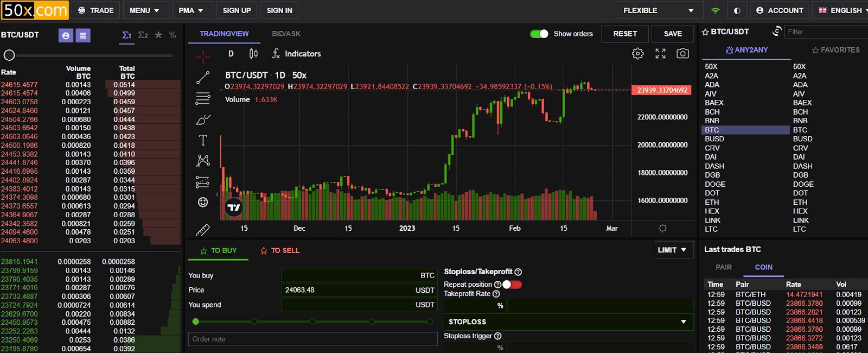Open Stoploss/Takeprofit help icon
This screenshot has width=868, height=353.
pyautogui.click(x=518, y=272)
